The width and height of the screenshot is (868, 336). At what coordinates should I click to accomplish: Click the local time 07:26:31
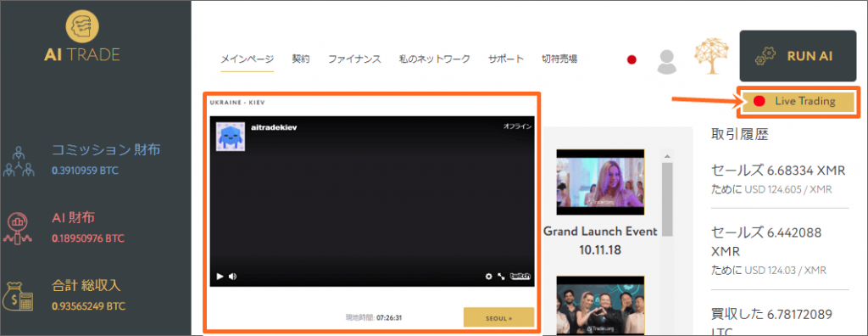coord(389,318)
